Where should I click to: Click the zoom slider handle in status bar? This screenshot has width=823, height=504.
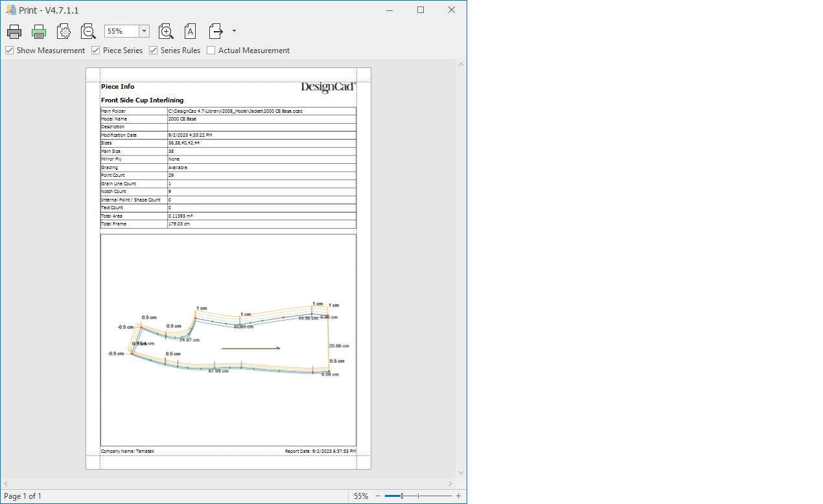(402, 496)
